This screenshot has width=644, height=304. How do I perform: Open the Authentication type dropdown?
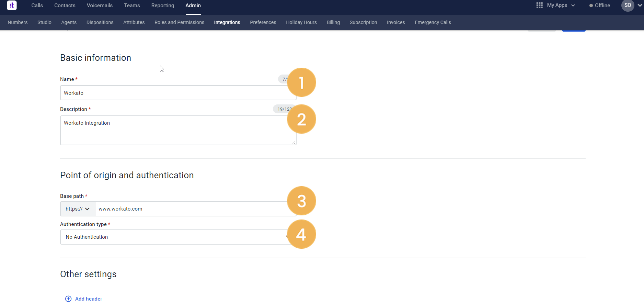178,237
